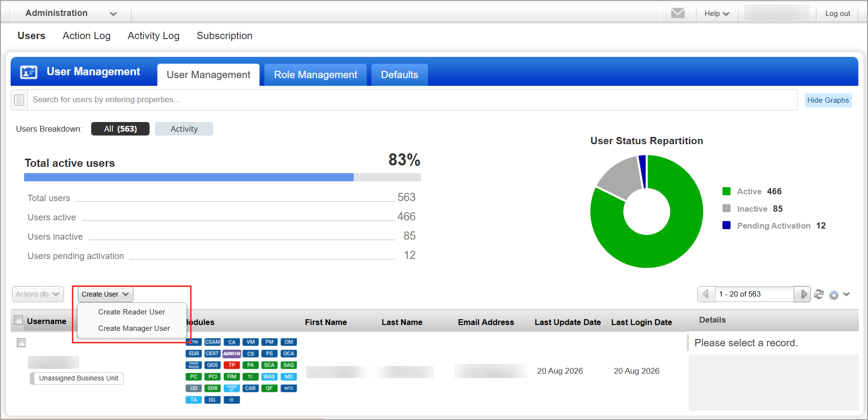This screenshot has height=420, width=868.
Task: Switch to the Role Management tab
Action: 316,75
